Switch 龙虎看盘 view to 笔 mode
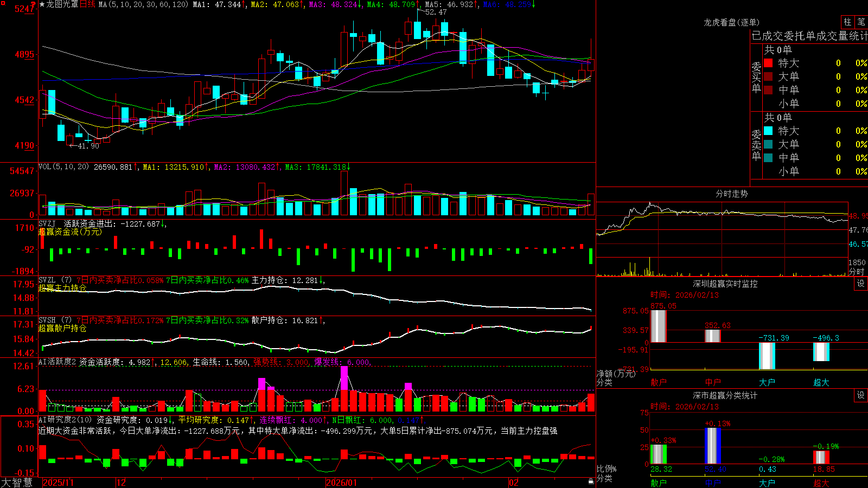This screenshot has width=868, height=488. click(x=861, y=22)
